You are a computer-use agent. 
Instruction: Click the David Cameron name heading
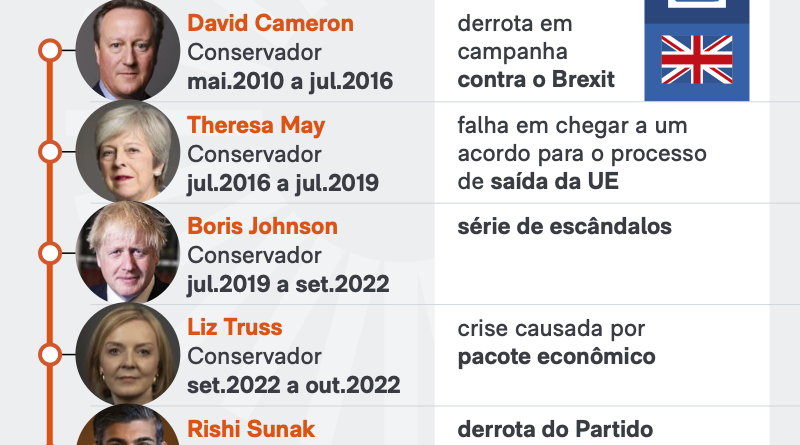270,23
